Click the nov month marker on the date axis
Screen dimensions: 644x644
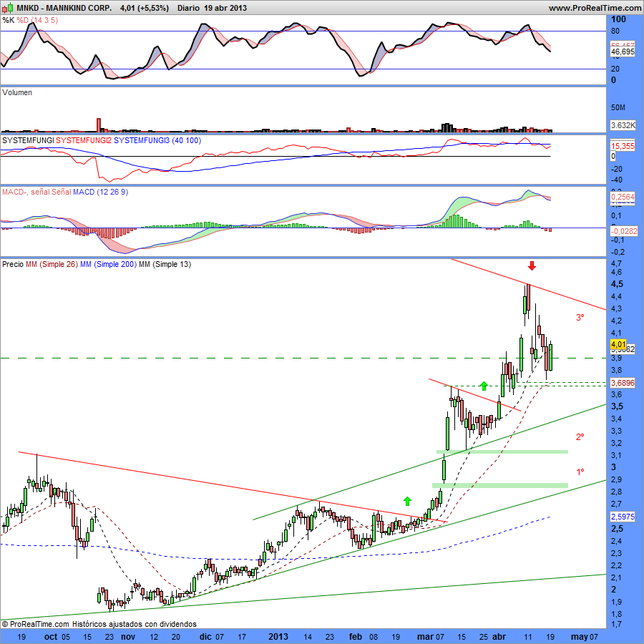pyautogui.click(x=128, y=637)
